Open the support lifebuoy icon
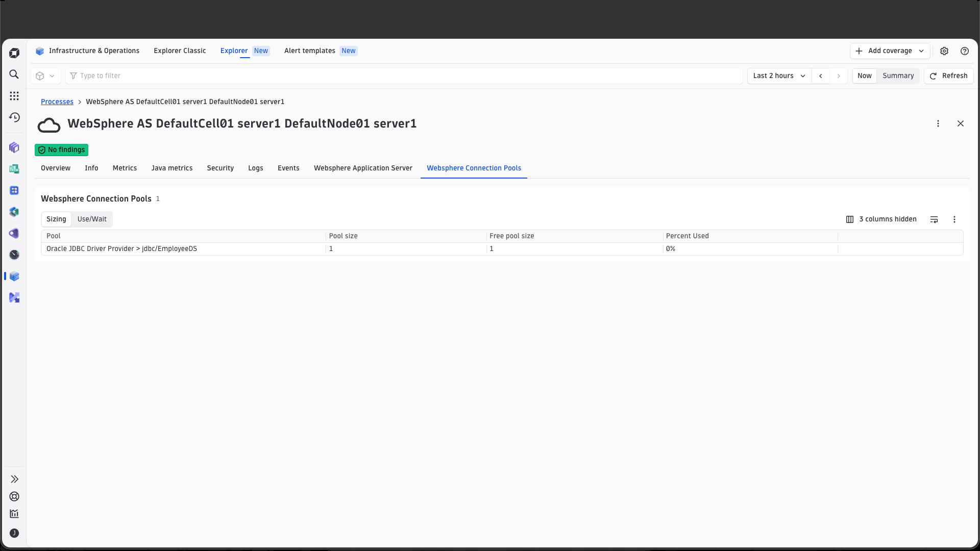980x551 pixels. point(14,496)
